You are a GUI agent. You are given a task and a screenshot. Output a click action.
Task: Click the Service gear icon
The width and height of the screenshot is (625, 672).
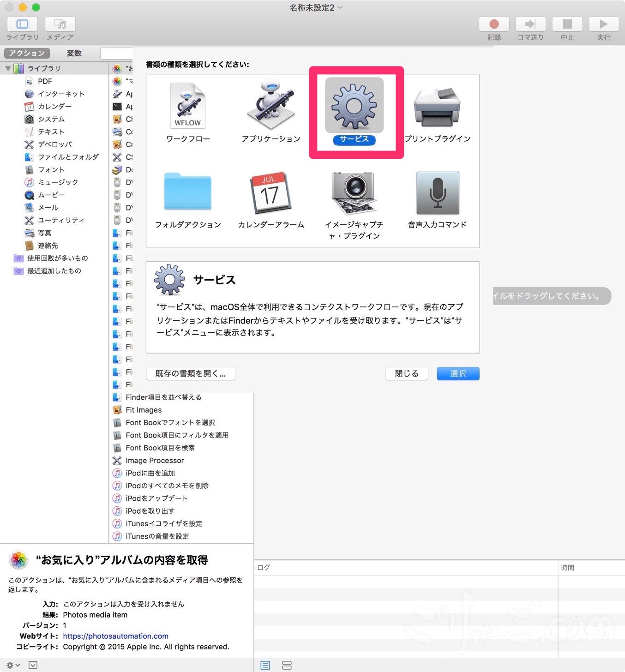coord(354,106)
